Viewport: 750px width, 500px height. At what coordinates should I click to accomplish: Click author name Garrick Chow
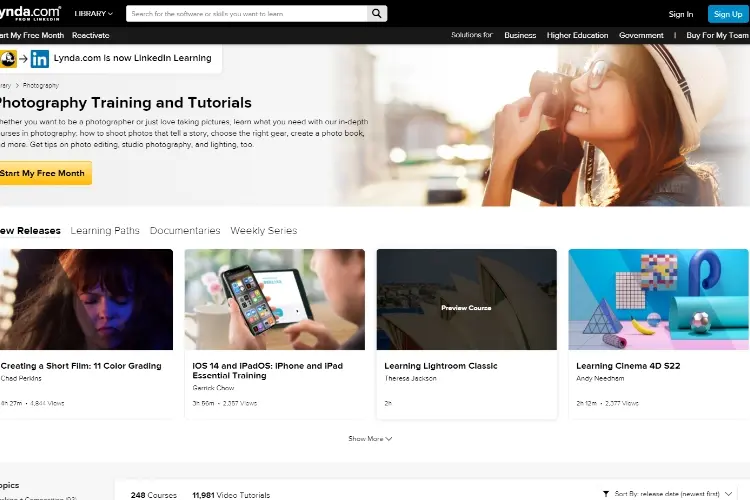[x=213, y=388]
